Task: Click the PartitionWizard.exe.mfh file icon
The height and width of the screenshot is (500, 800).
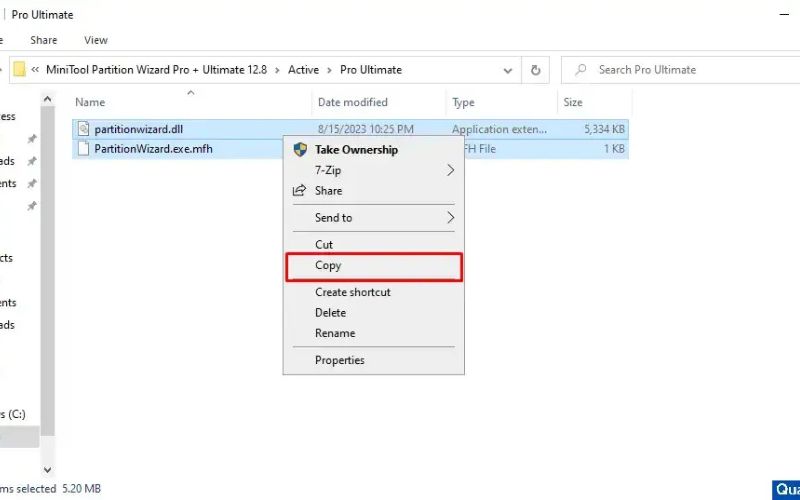Action: point(84,148)
